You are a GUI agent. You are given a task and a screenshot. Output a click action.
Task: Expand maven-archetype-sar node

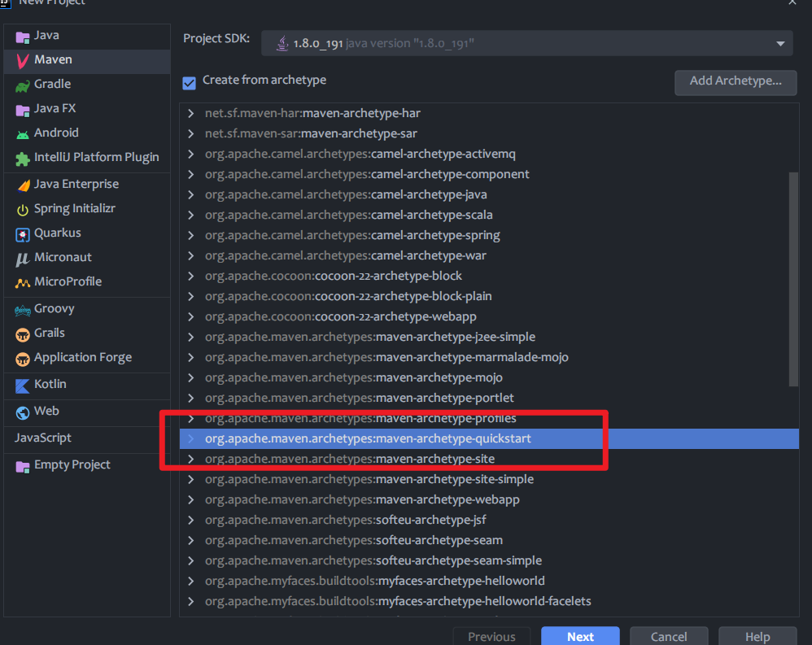pos(191,133)
